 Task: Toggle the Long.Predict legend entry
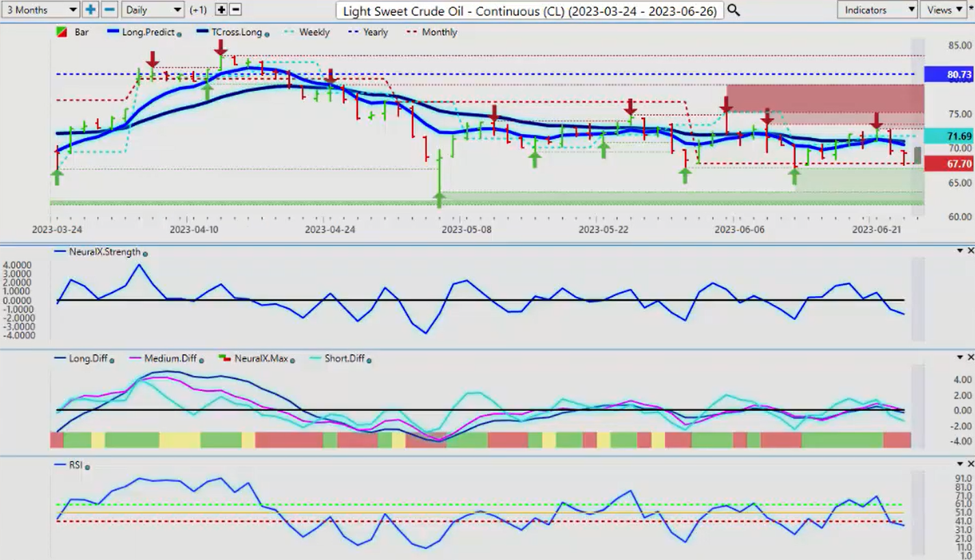click(148, 32)
